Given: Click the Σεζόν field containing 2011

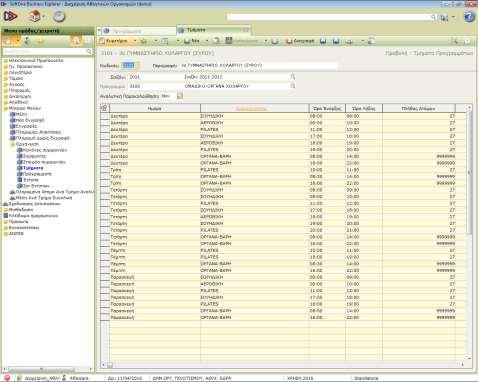Looking at the screenshot, I should [154, 77].
